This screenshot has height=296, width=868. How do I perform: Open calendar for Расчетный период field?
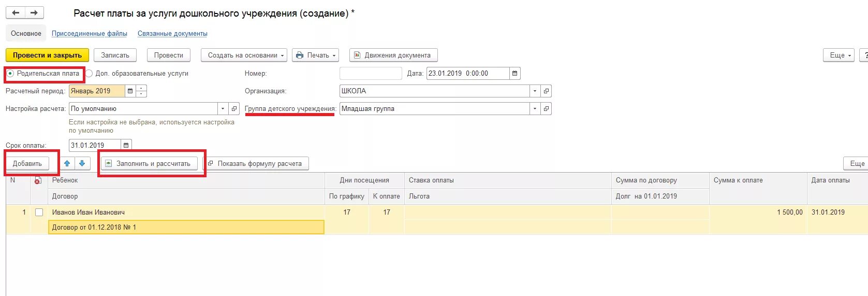tap(130, 91)
